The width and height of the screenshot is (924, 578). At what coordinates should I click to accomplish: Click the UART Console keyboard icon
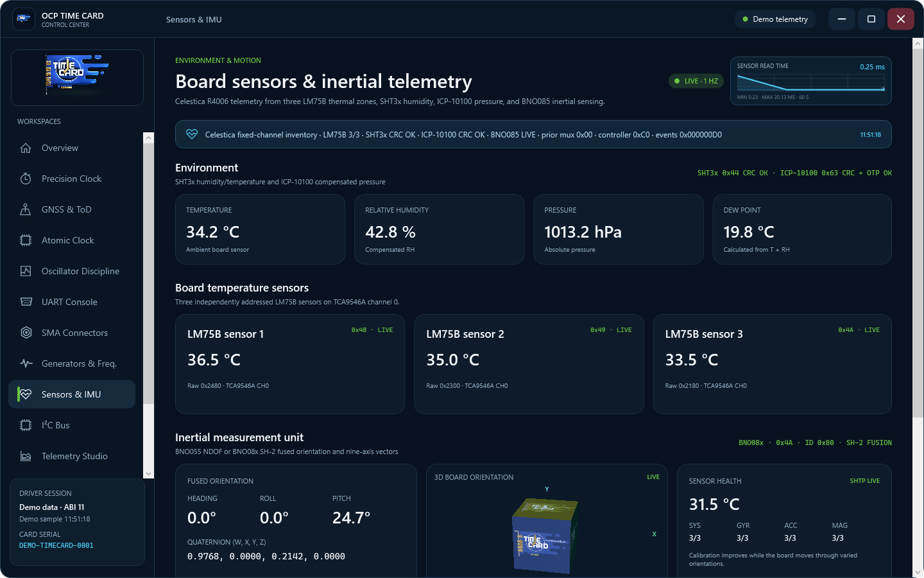coord(26,302)
